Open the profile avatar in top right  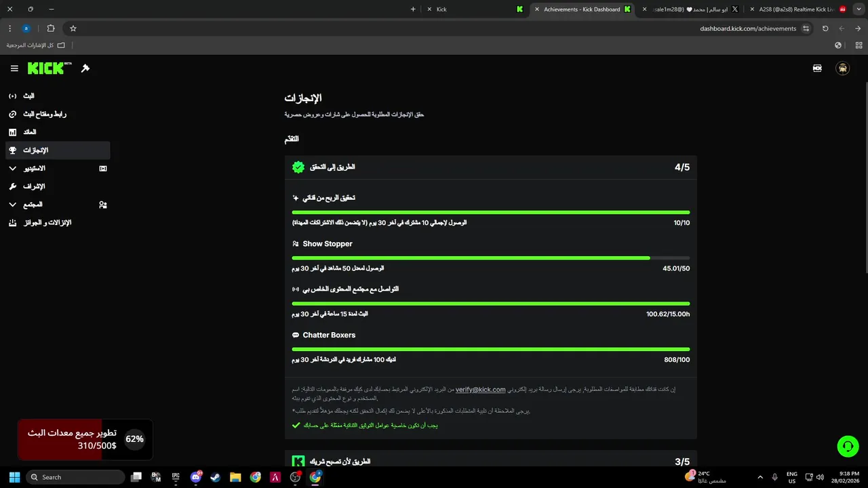coord(842,68)
